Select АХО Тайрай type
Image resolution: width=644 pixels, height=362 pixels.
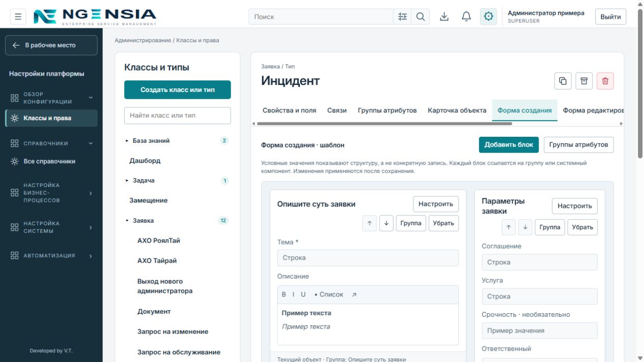click(x=157, y=261)
